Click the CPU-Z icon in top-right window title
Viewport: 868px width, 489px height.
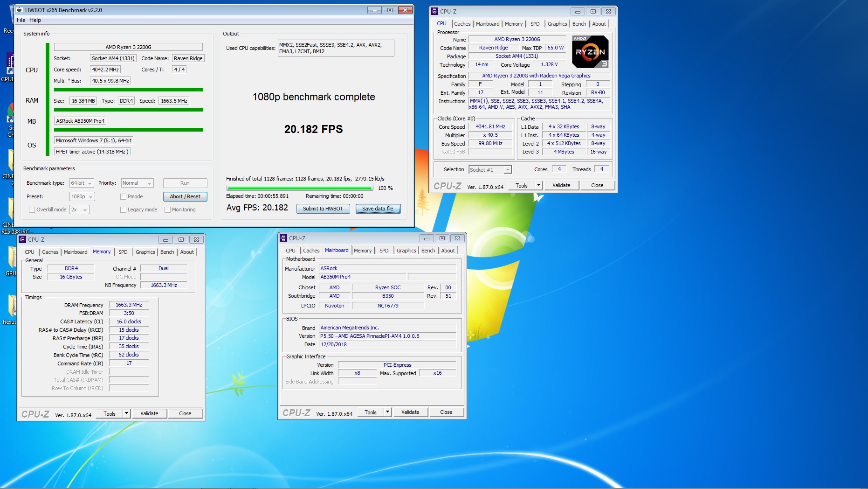click(434, 11)
